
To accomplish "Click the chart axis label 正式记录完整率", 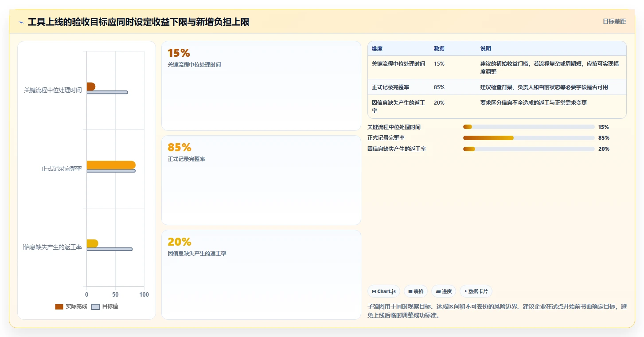I will 62,168.
